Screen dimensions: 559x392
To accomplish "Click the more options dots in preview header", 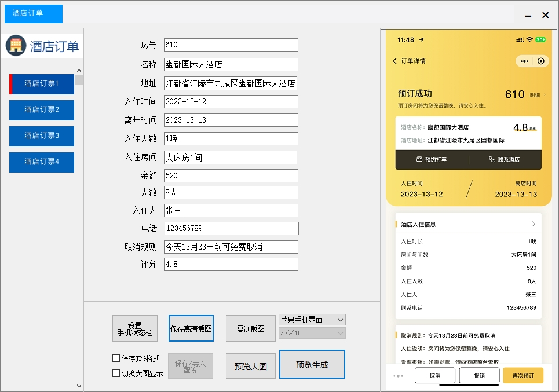I will point(524,61).
